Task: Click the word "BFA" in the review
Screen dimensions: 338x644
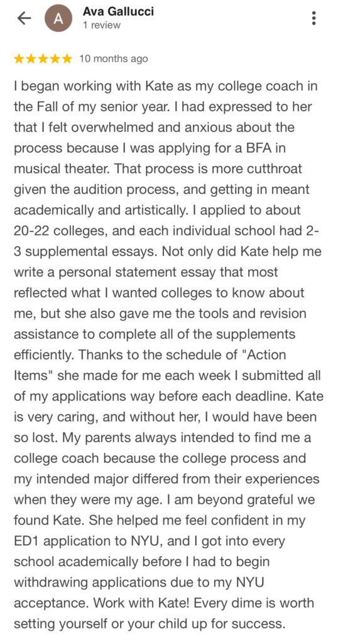Action: [x=257, y=148]
